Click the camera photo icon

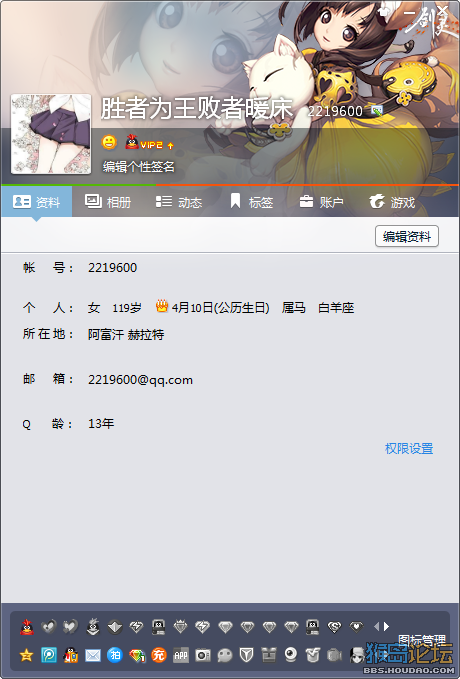(x=203, y=655)
